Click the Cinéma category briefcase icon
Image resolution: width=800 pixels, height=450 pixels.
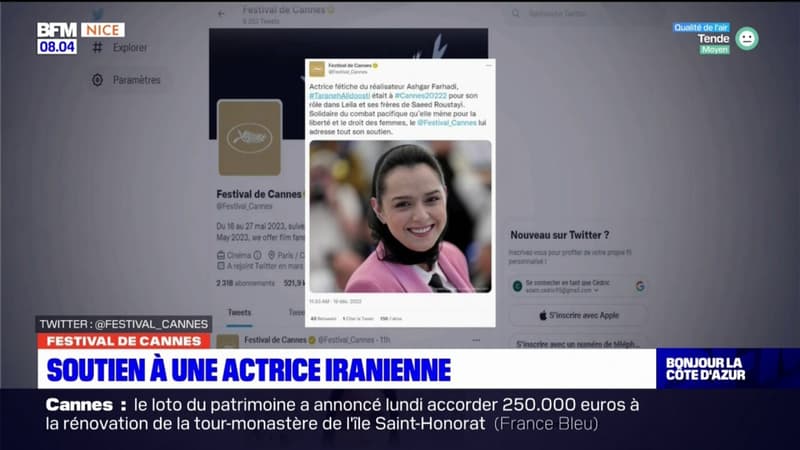click(x=221, y=255)
